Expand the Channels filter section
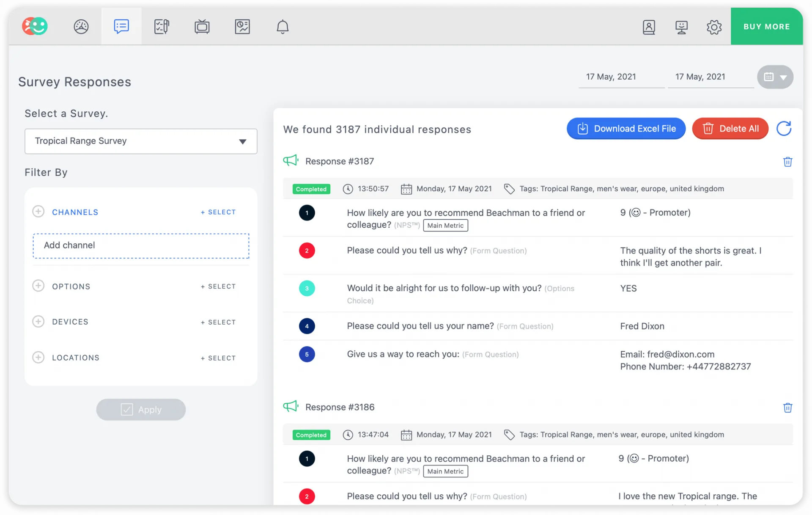The height and width of the screenshot is (515, 812). (x=38, y=212)
